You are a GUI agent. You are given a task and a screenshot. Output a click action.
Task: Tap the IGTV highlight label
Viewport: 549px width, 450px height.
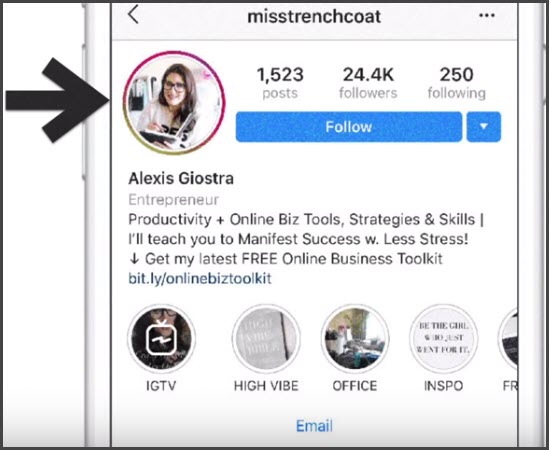(161, 386)
